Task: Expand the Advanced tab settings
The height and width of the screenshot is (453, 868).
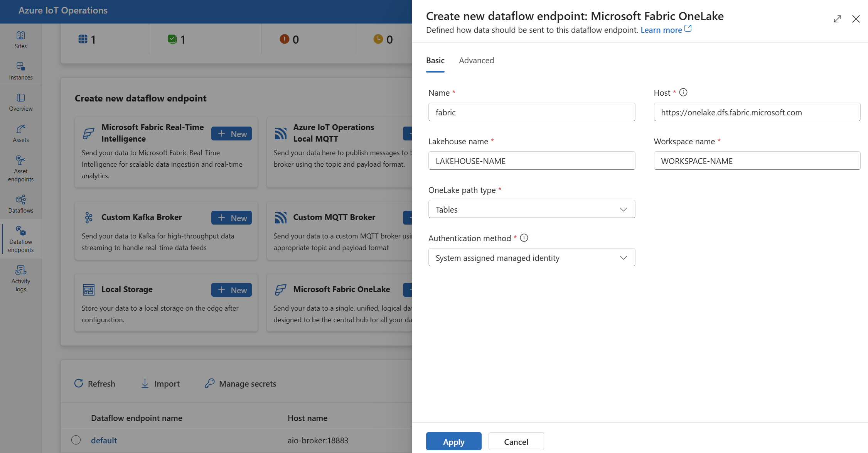Action: (476, 60)
